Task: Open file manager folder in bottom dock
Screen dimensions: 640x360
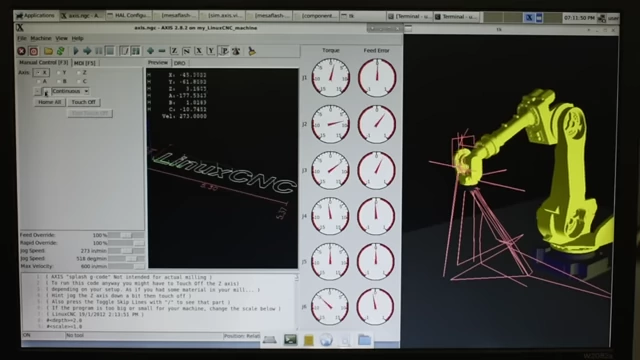Action: click(x=364, y=340)
